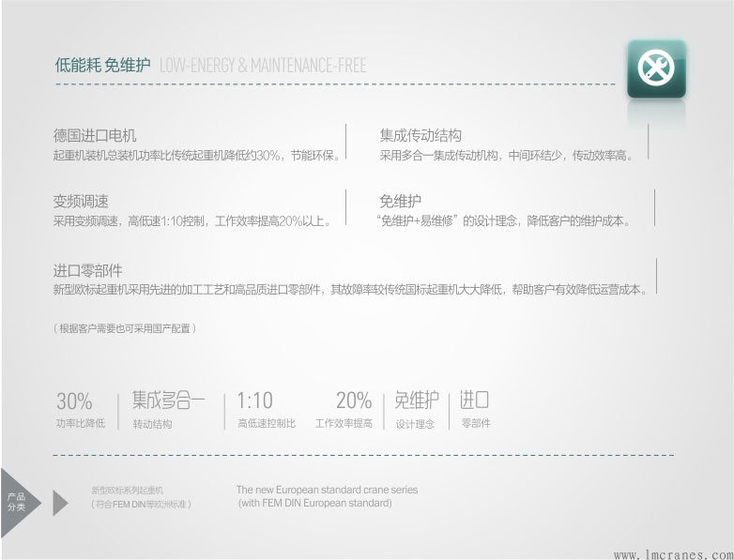Click the 根据客户需要也可采用国产配置 note
This screenshot has height=560, width=734.
(x=125, y=328)
